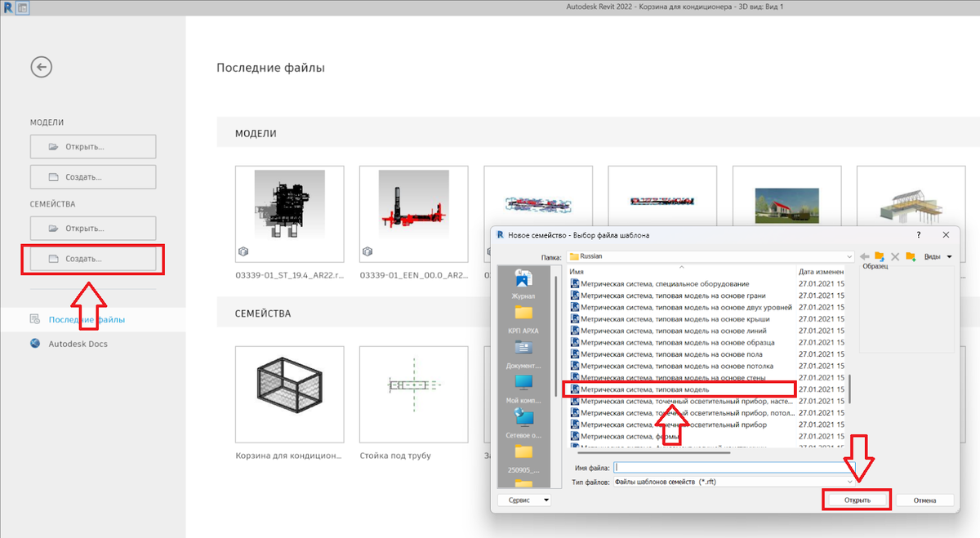Click file icon of специальное оборудование row
Viewport: 980px width, 538px height.
pos(574,283)
